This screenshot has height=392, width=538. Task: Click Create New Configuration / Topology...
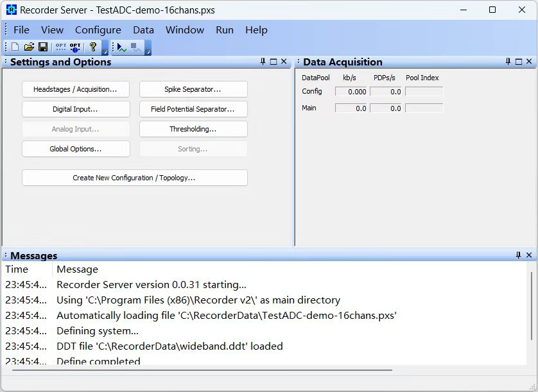[135, 178]
